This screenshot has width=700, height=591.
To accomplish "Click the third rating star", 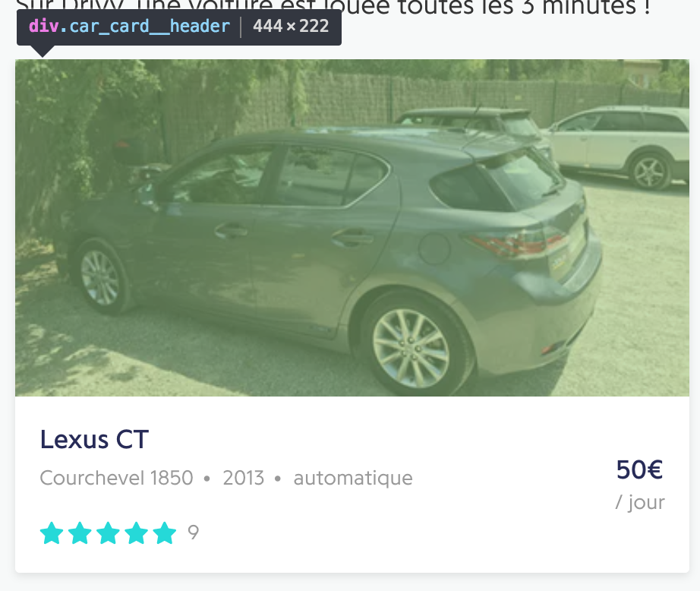I will pyautogui.click(x=108, y=533).
